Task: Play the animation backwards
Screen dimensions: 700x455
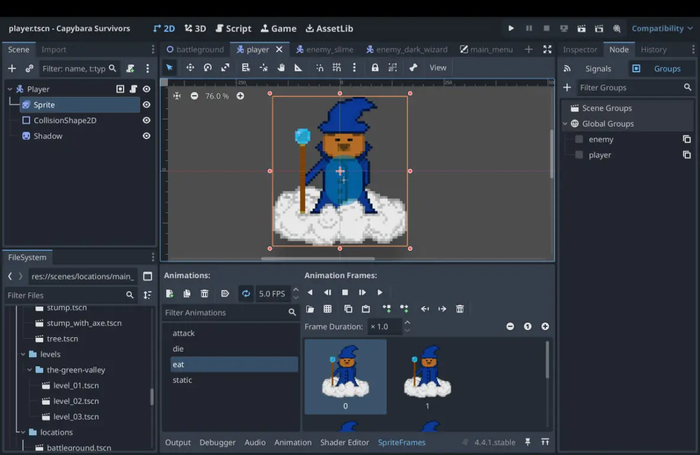Action: tap(310, 292)
